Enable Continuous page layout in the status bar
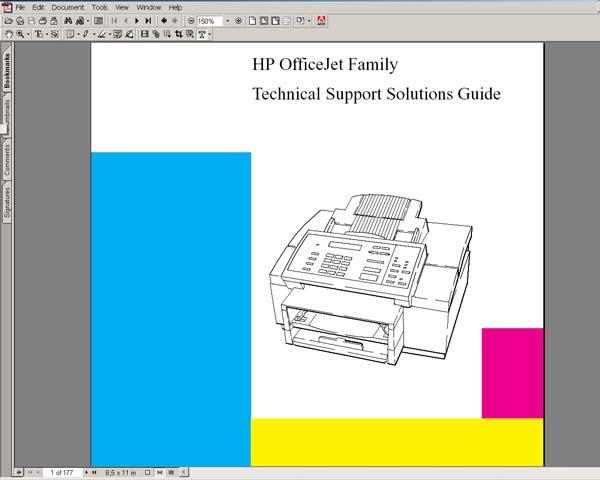 point(160,473)
